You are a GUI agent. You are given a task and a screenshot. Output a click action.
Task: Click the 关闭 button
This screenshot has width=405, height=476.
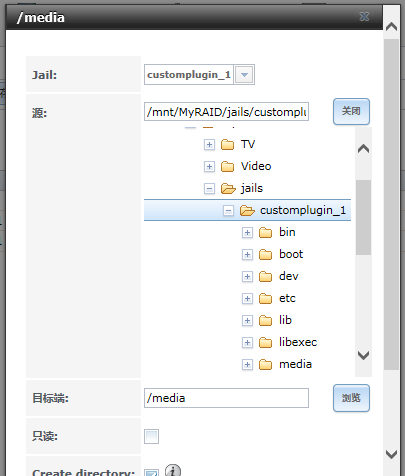(x=351, y=111)
